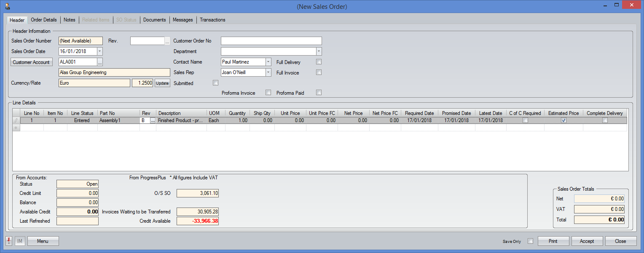This screenshot has height=253, width=644.
Task: Click the IM icon button
Action: tap(20, 241)
